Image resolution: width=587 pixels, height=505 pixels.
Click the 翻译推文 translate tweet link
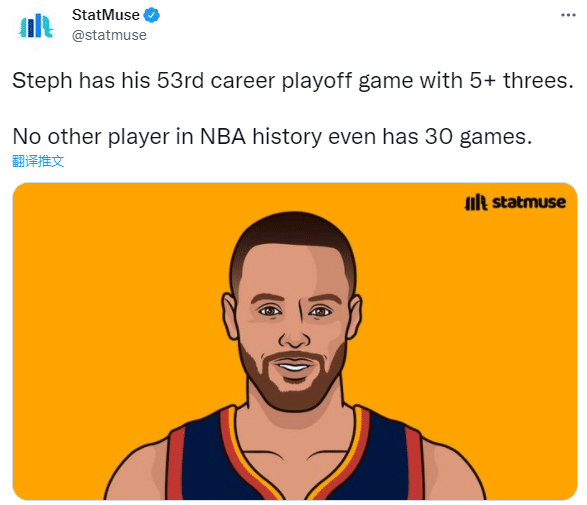[38, 161]
